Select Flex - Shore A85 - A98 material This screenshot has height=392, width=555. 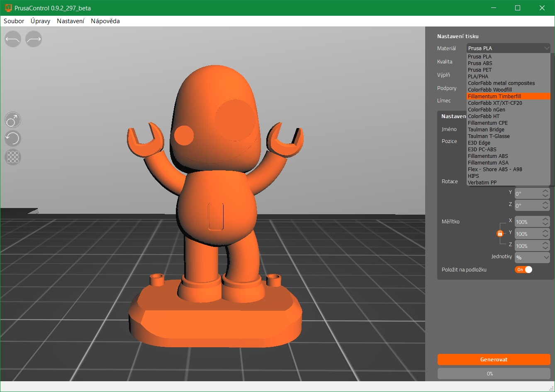[x=509, y=169]
